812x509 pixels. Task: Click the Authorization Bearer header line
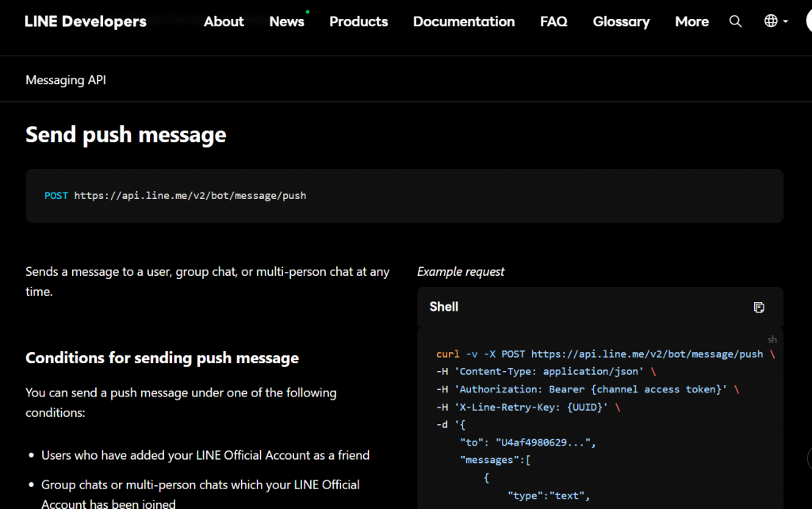point(588,389)
